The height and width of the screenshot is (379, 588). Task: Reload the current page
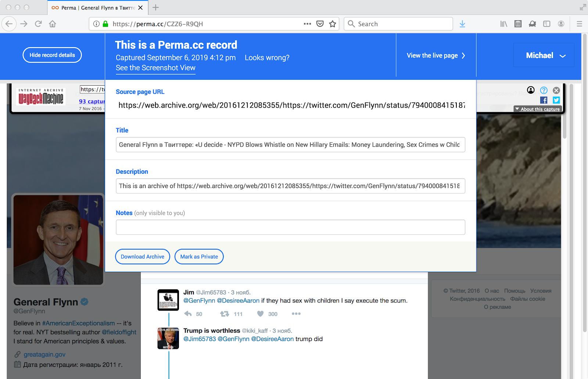tap(38, 24)
